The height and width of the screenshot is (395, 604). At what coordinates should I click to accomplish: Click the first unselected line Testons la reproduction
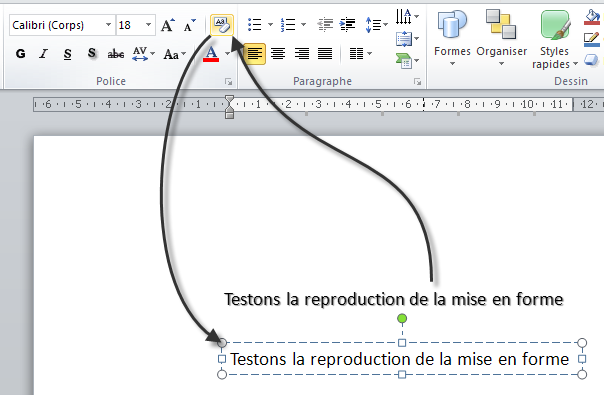click(394, 299)
